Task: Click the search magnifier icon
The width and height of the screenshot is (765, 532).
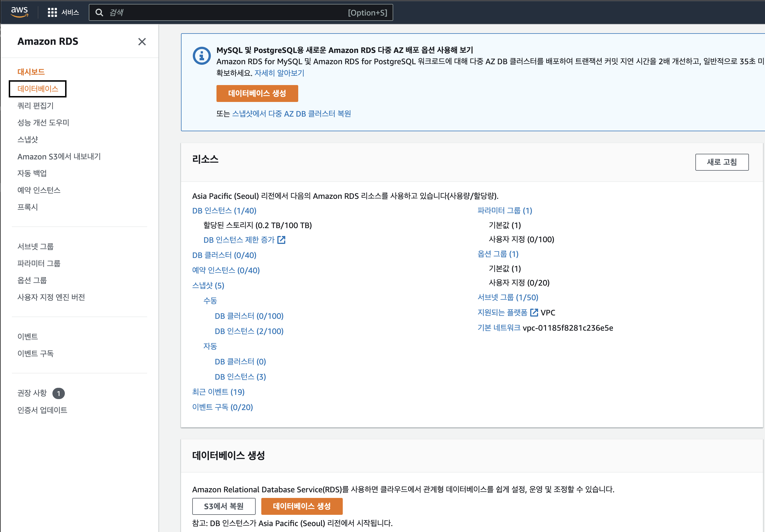Action: pos(99,13)
